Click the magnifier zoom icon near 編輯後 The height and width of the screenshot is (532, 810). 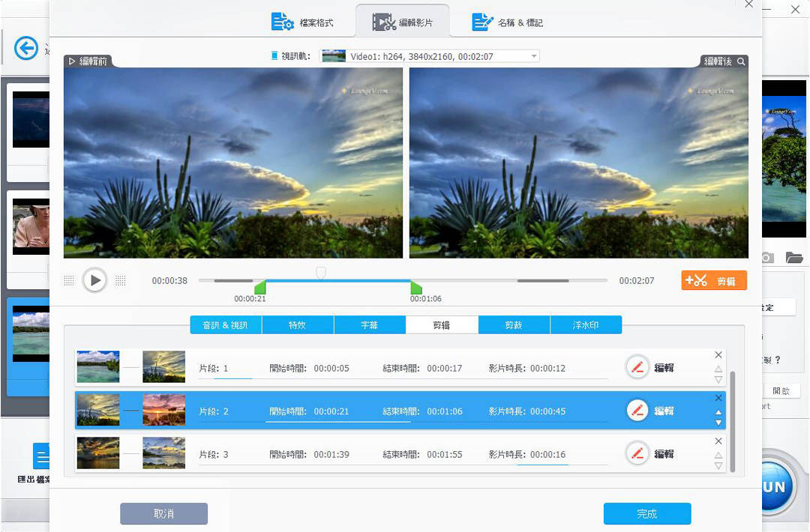[741, 61]
